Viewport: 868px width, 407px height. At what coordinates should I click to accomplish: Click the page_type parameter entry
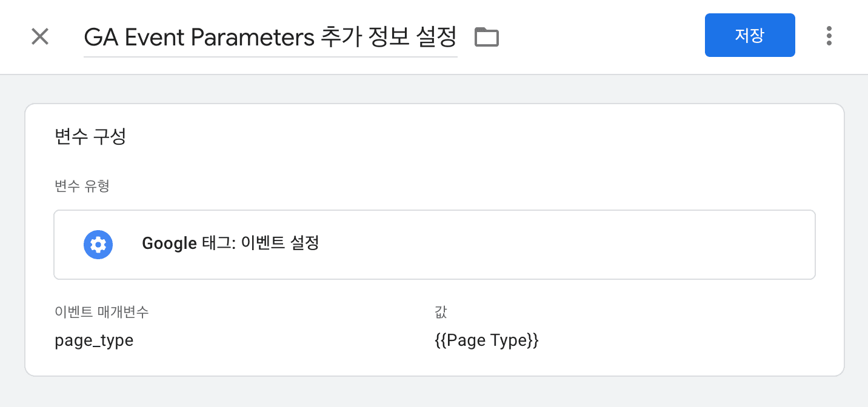pyautogui.click(x=94, y=340)
